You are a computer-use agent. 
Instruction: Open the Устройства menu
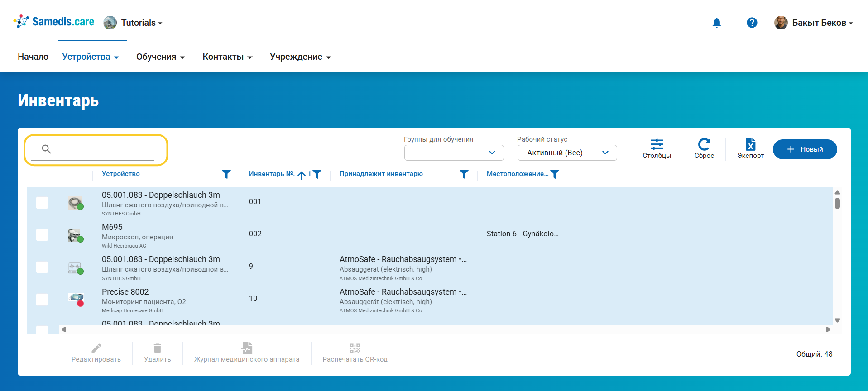click(91, 57)
